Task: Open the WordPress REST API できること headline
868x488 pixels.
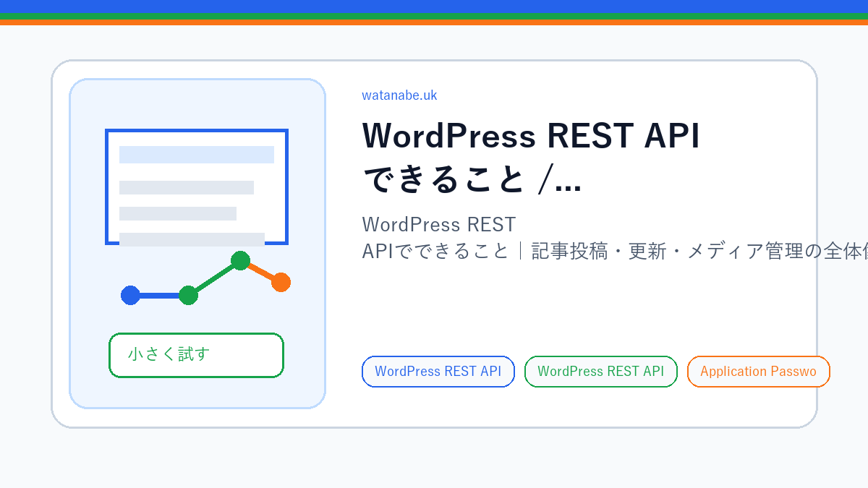Action: [531, 158]
